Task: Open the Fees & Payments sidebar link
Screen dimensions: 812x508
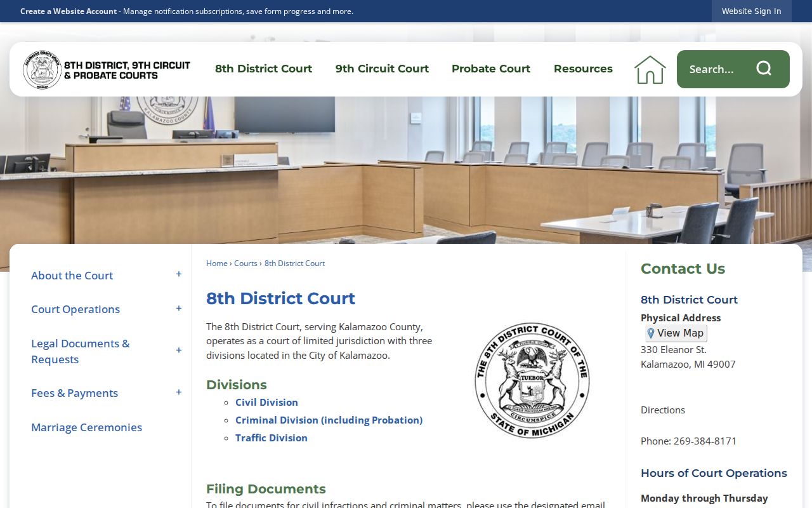Action: [x=74, y=393]
